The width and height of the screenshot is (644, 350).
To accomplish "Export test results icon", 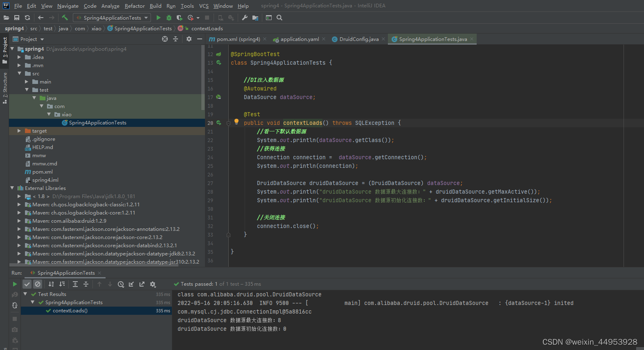I will point(142,284).
